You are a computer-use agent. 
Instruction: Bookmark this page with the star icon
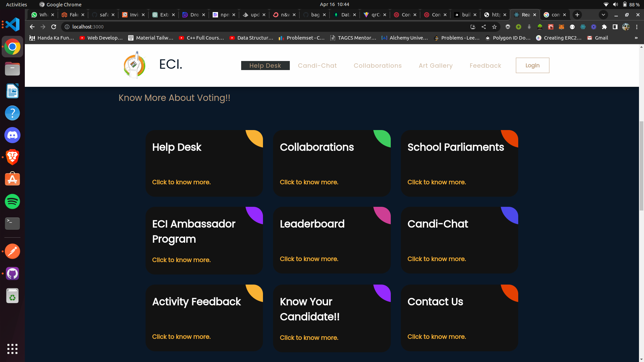[x=494, y=27]
